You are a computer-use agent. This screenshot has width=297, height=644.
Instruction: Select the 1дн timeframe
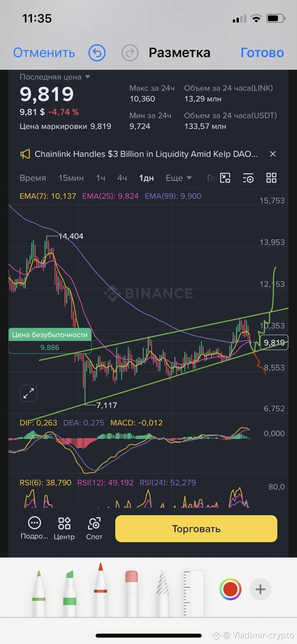pos(146,178)
